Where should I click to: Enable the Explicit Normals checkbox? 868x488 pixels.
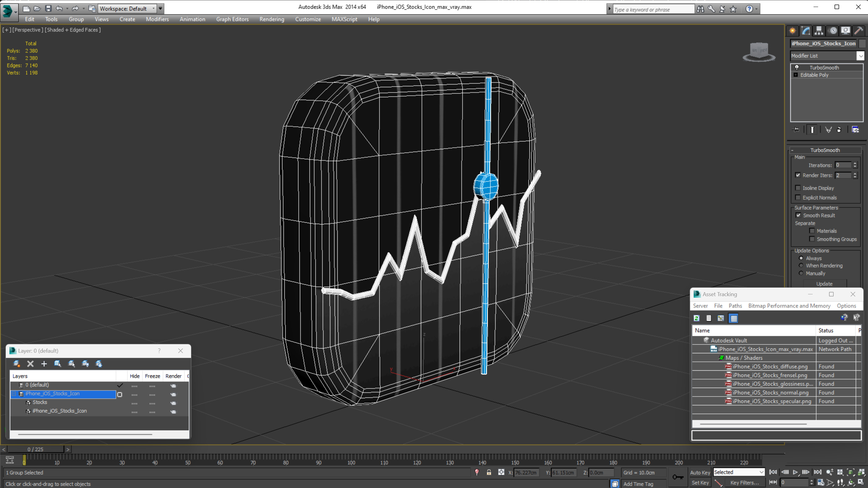[x=798, y=197]
